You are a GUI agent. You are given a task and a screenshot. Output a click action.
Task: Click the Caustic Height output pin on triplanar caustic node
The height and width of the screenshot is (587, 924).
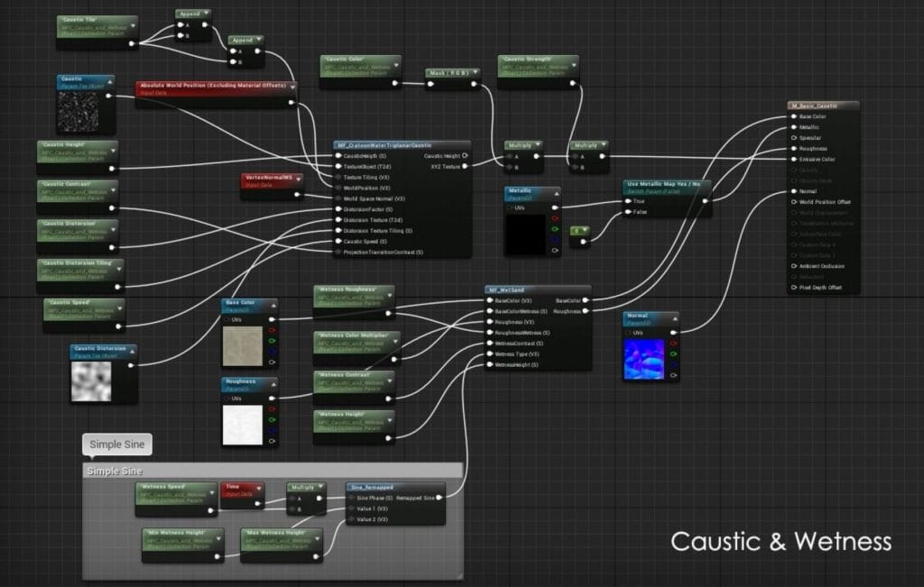[465, 156]
